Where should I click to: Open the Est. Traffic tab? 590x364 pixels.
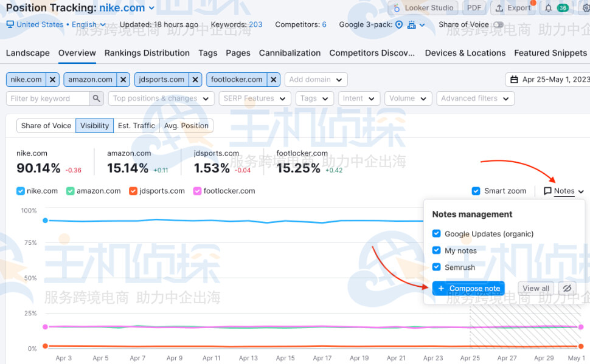[136, 125]
